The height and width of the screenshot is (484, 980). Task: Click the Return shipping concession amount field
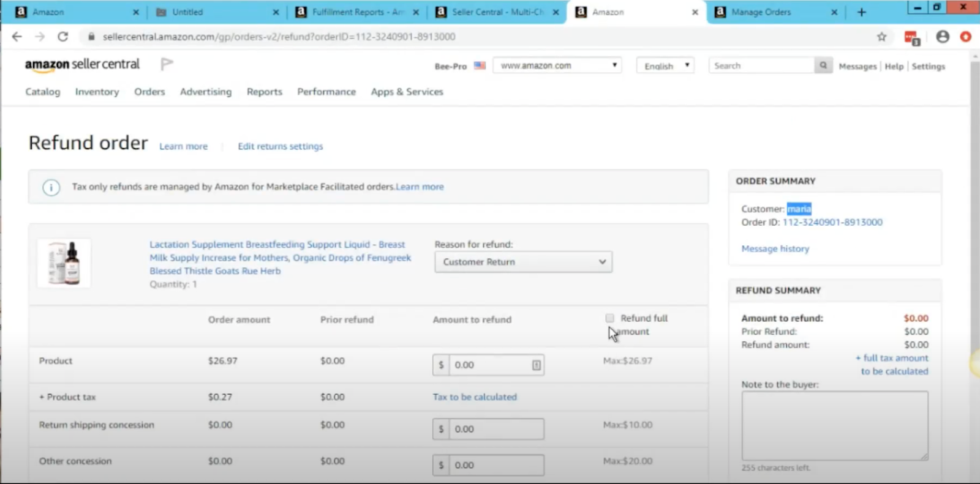(x=488, y=429)
